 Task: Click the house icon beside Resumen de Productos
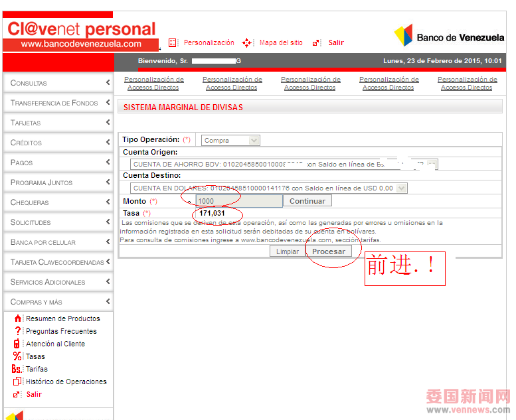pyautogui.click(x=18, y=318)
